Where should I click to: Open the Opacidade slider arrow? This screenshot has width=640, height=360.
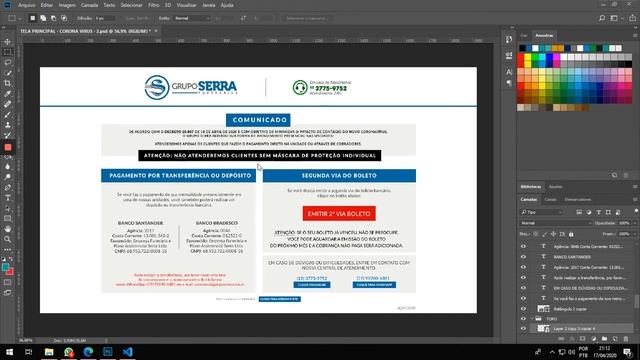635,223
